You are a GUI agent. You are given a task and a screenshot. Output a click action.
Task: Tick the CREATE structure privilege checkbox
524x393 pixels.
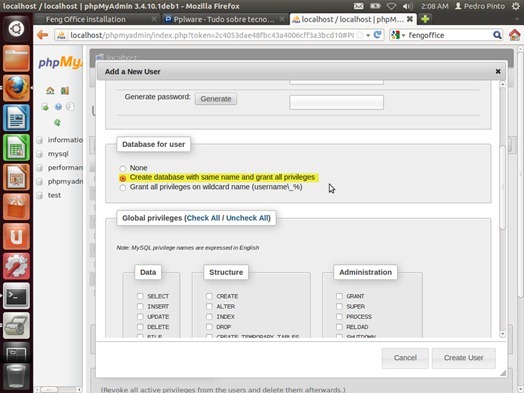(x=209, y=296)
